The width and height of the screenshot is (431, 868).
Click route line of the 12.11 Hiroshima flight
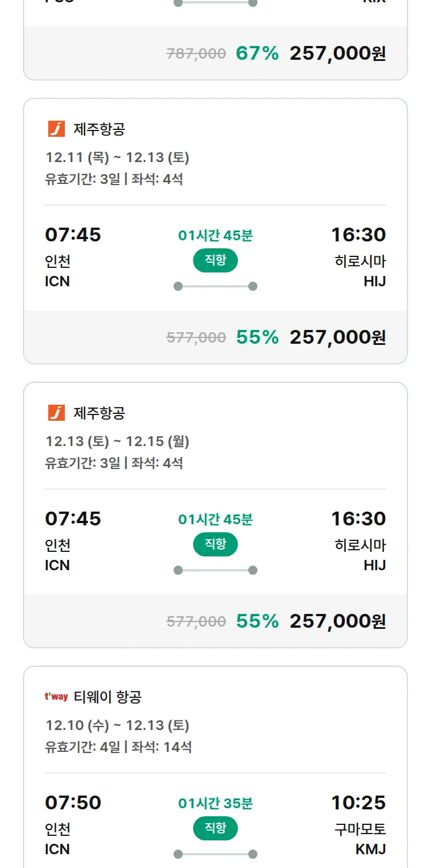pyautogui.click(x=215, y=286)
